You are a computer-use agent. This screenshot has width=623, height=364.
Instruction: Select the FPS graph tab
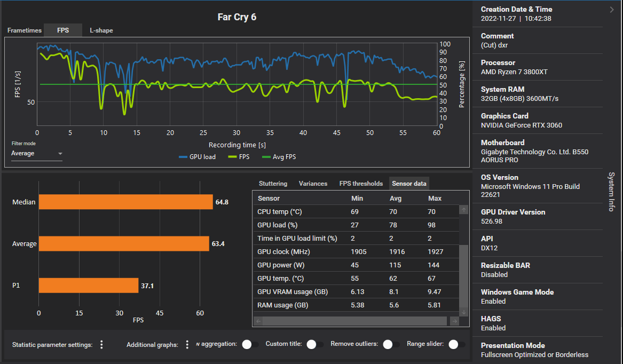63,30
